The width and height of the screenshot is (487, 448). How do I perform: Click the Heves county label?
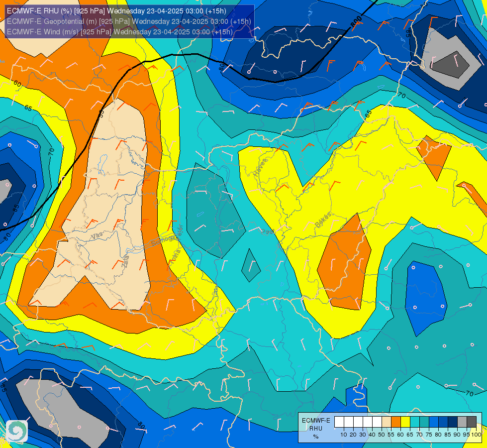[x=260, y=168]
